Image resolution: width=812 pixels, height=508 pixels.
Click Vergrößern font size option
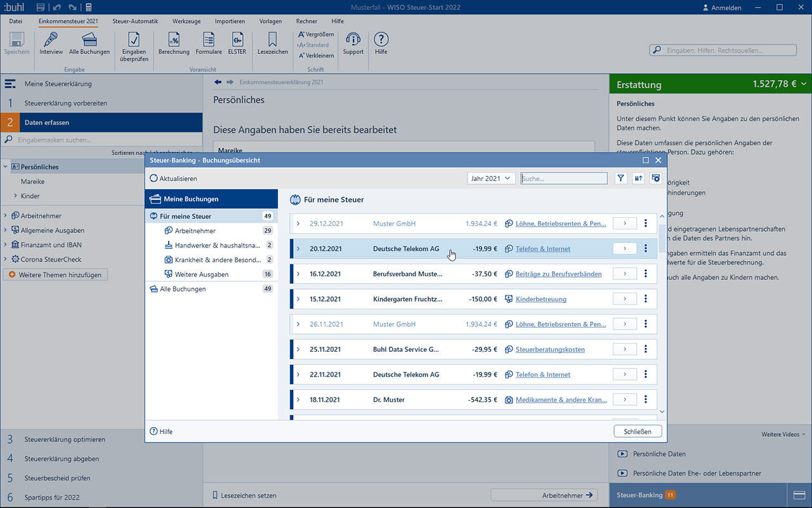(316, 34)
